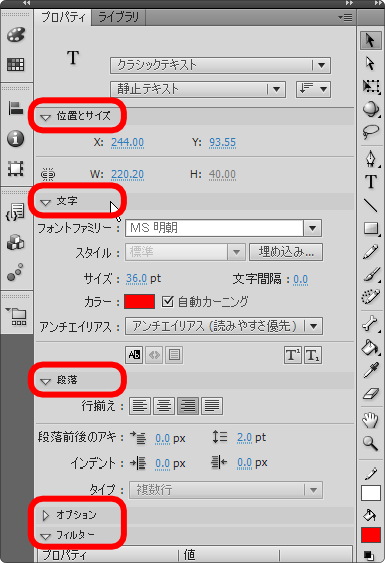Open the クラシックテキスト text engine dropdown
This screenshot has width=385, height=563.
pos(221,65)
